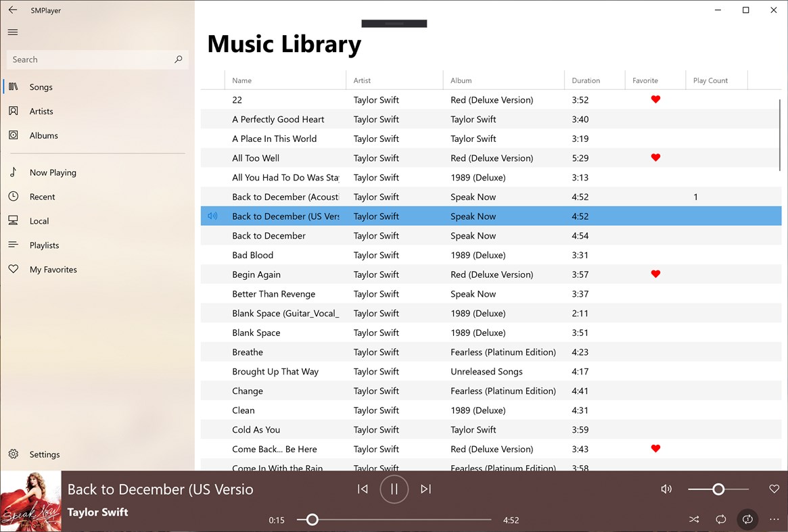788x532 pixels.
Task: Click the Playlists list icon
Action: [14, 245]
